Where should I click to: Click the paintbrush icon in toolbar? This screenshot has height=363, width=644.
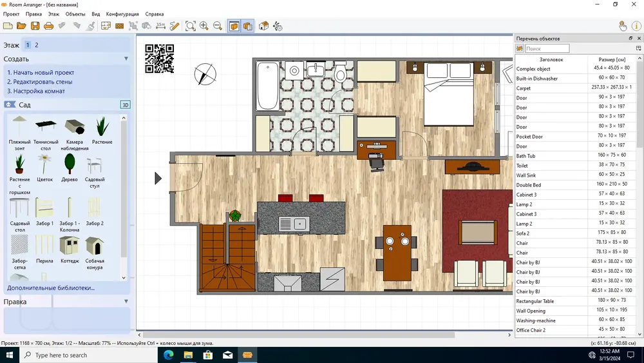[x=91, y=26]
